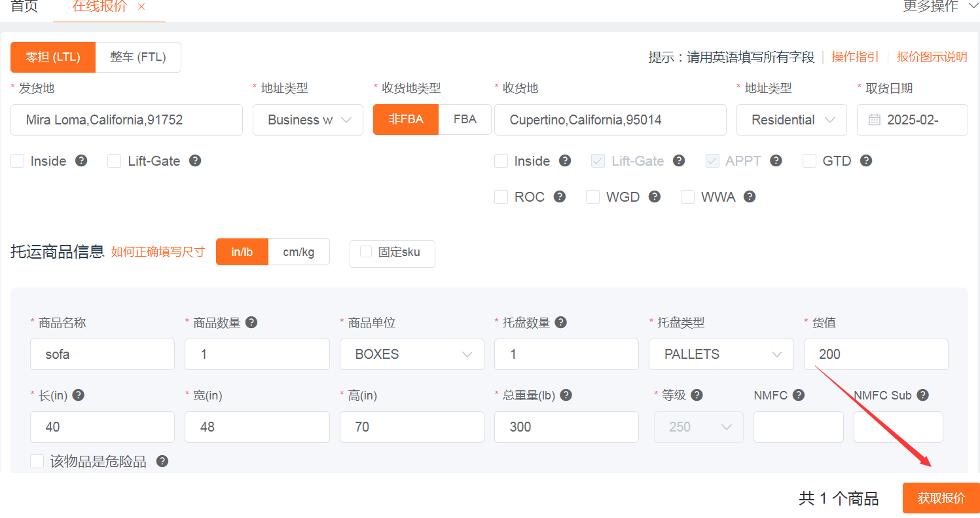Click the 获取报价 button

pos(941,498)
